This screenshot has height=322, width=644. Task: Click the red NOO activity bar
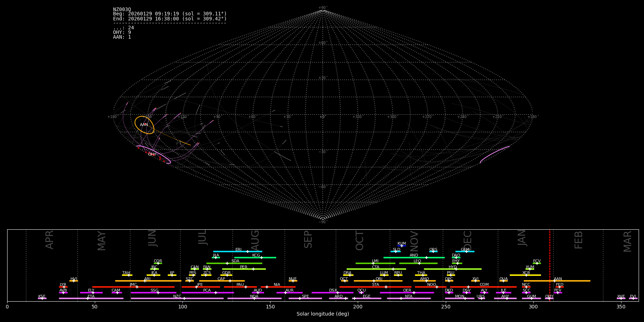coord(431,287)
